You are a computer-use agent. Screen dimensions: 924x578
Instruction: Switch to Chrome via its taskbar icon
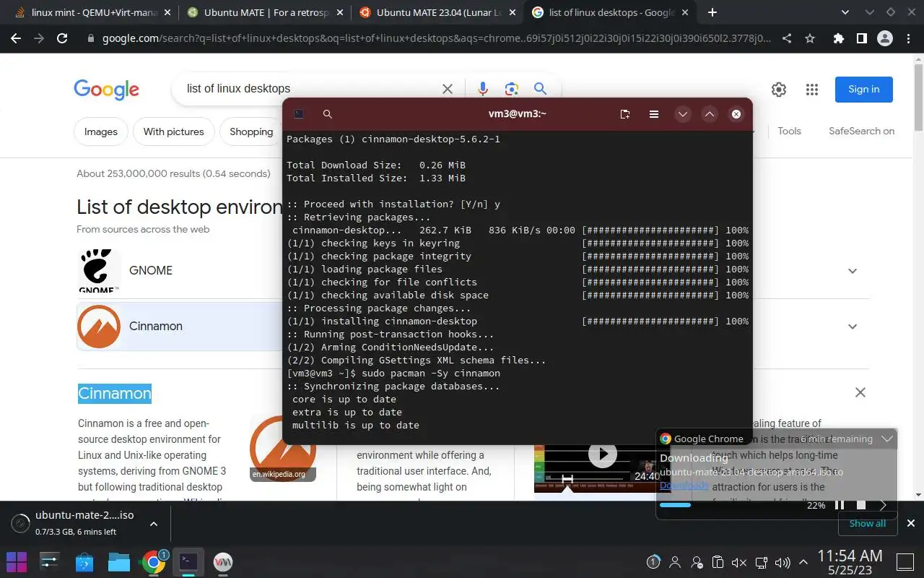pyautogui.click(x=153, y=561)
